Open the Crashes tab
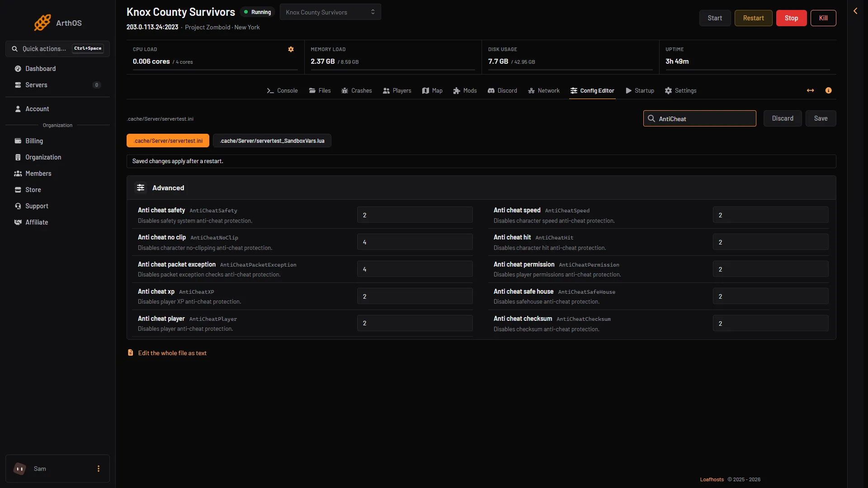 (357, 90)
